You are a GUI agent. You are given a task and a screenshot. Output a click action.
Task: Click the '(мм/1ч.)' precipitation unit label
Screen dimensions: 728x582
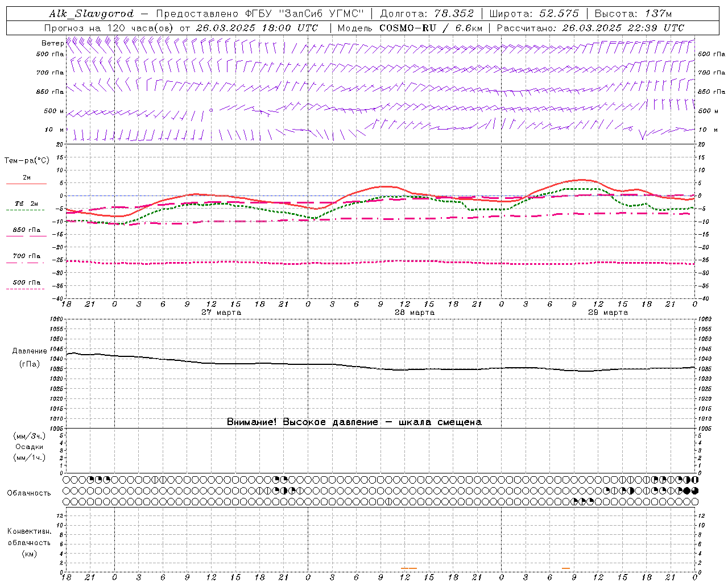(30, 458)
